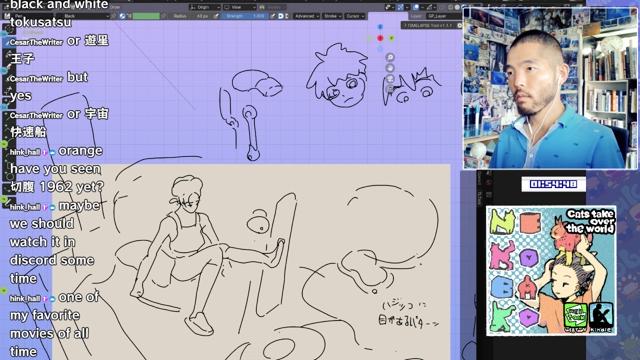Open the Cursor settings dropdown
Image resolution: width=640 pixels, height=360 pixels.
click(x=354, y=16)
